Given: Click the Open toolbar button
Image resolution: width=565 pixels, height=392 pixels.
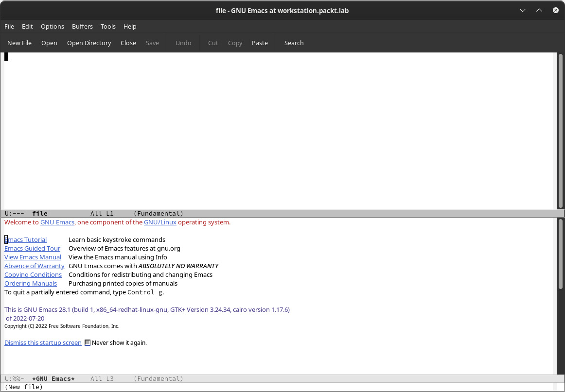Looking at the screenshot, I should point(49,43).
